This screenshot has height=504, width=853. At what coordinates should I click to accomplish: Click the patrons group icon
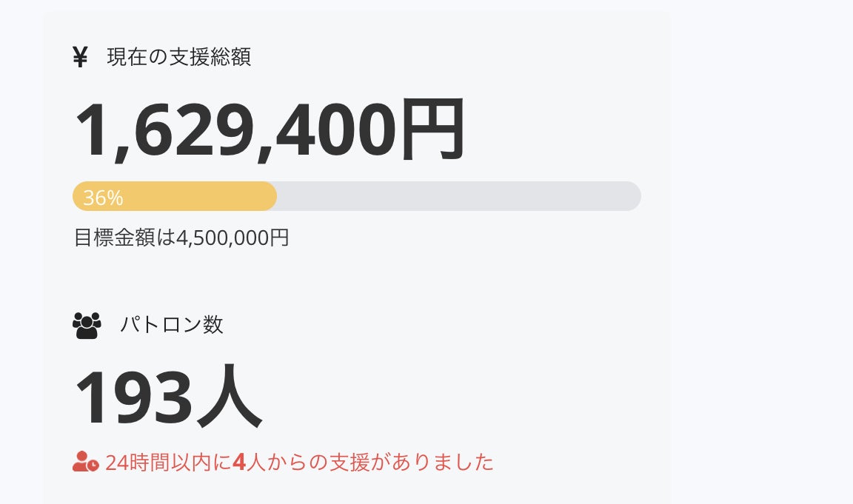point(87,325)
